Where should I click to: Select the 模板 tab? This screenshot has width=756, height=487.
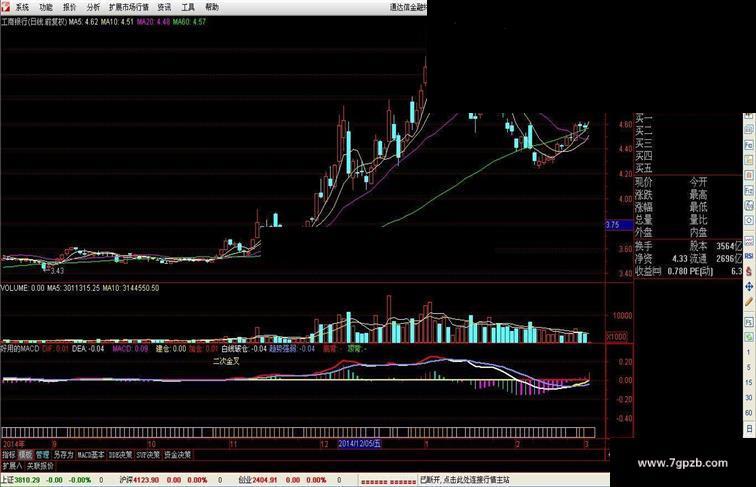(26, 455)
